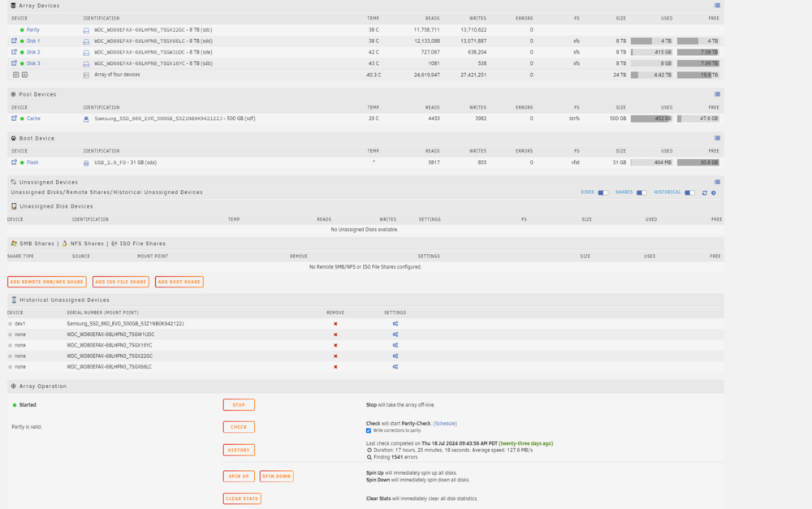Remove historical device WDC 7SGX16YC
812x509 pixels.
click(335, 345)
